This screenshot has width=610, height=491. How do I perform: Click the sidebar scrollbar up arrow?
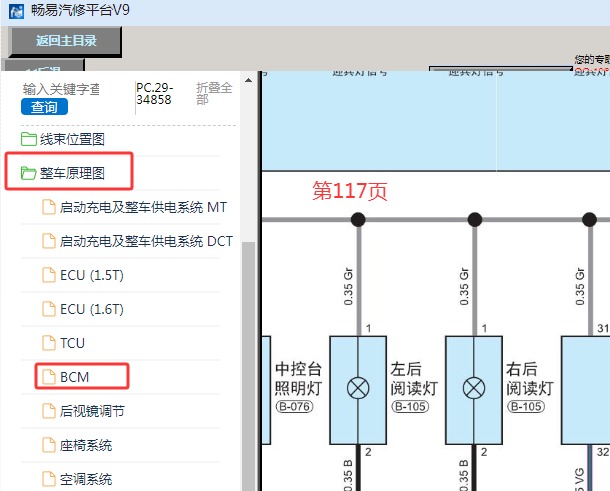248,81
